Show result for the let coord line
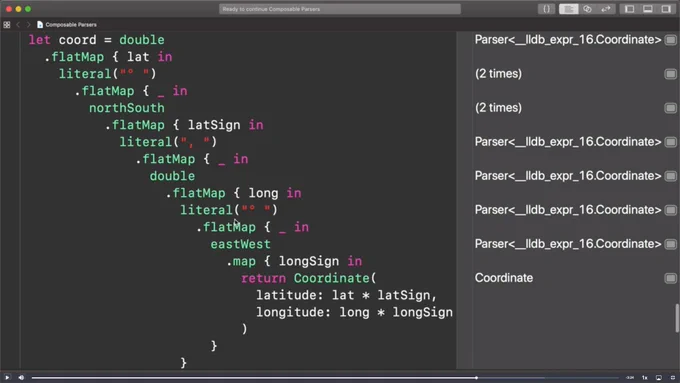Viewport: 680px width, 383px height. (x=670, y=40)
